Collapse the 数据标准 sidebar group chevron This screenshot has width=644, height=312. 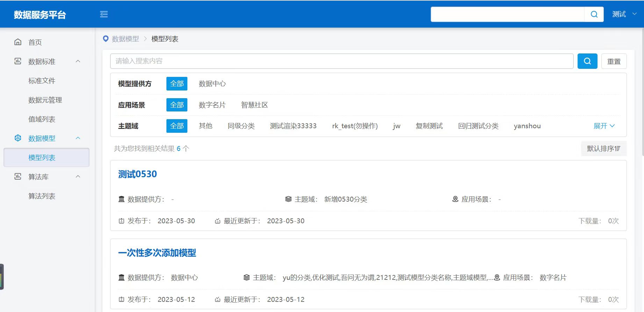point(78,61)
